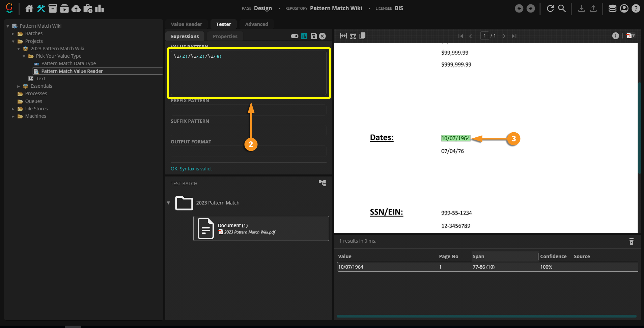Click the copy pages icon in viewer
The width and height of the screenshot is (644, 328).
(x=362, y=36)
